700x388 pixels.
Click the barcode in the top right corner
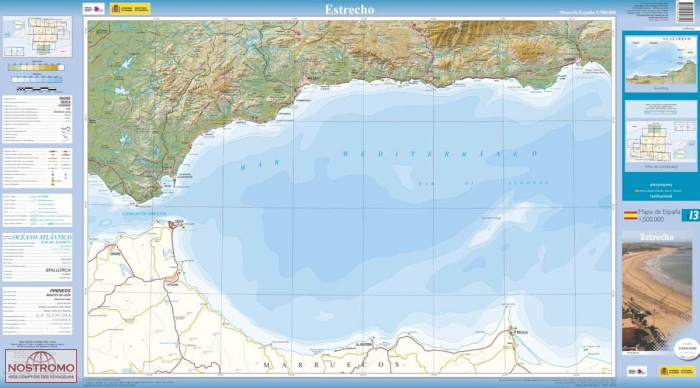click(x=685, y=11)
